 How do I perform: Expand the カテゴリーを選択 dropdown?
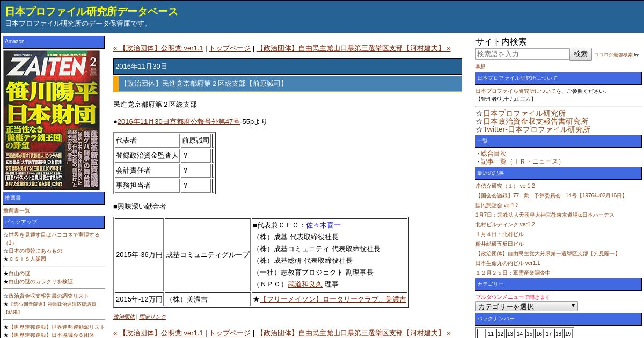526,306
